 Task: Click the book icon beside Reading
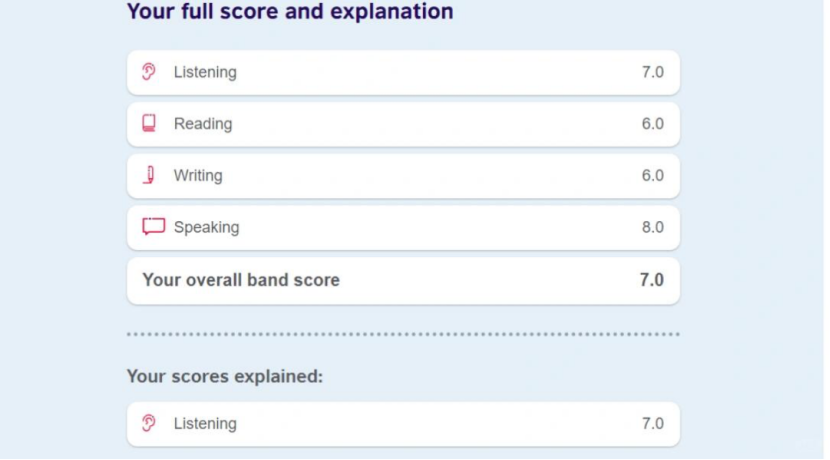[x=149, y=124]
